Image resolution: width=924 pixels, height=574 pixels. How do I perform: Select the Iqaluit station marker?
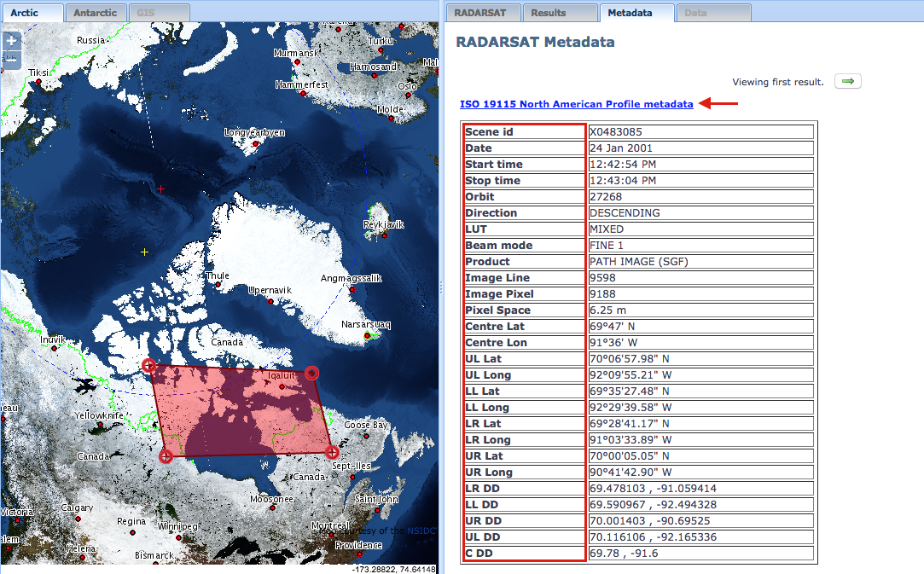pyautogui.click(x=282, y=386)
